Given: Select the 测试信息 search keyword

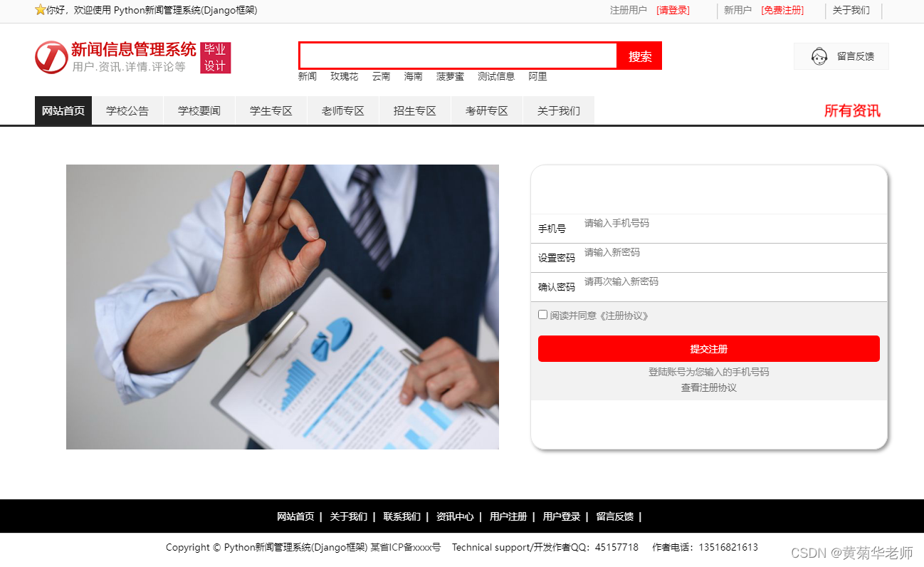Looking at the screenshot, I should tap(496, 76).
